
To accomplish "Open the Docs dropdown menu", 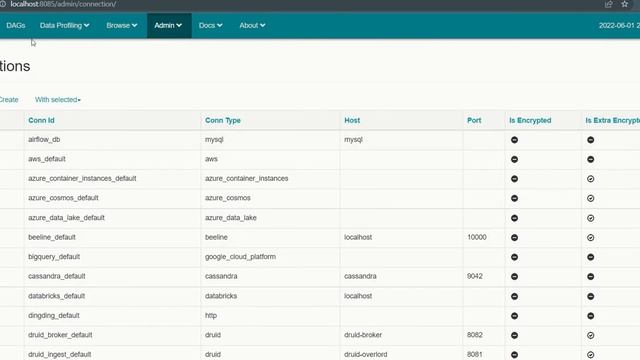I will 211,25.
